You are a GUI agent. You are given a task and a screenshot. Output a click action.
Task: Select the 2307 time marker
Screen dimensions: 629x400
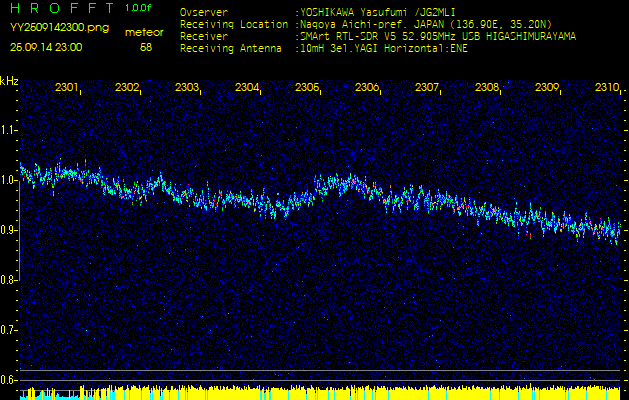[x=427, y=88]
